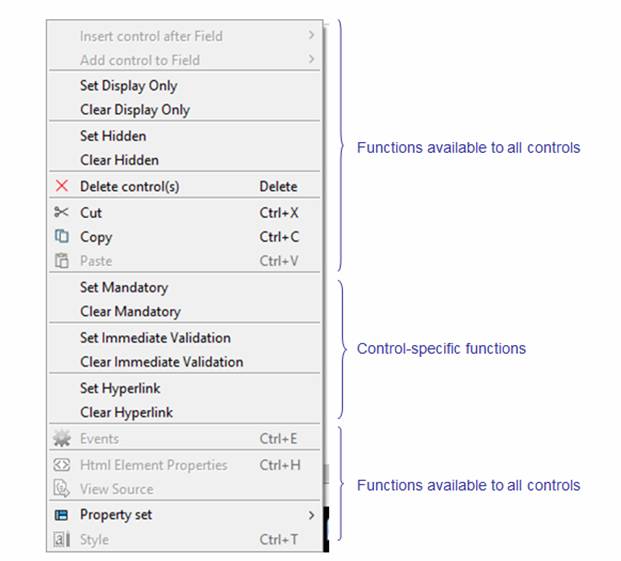
Task: Click the Property set icon
Action: click(x=62, y=515)
